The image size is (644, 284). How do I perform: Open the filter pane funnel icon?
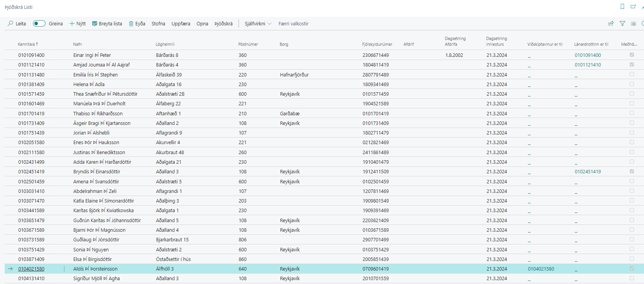(x=622, y=23)
